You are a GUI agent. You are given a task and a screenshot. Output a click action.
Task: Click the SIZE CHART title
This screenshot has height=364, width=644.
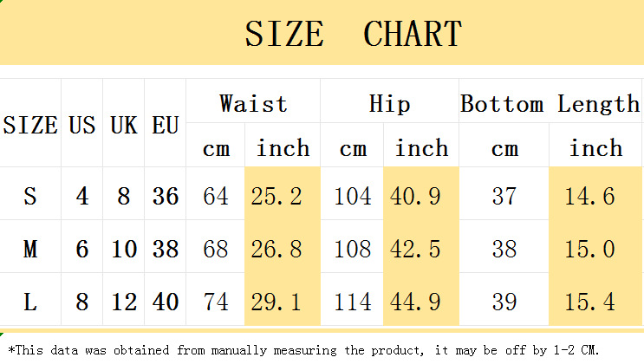coord(353,34)
